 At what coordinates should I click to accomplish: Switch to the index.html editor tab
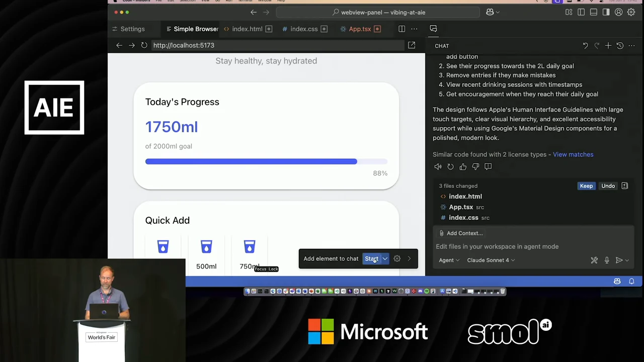248,29
